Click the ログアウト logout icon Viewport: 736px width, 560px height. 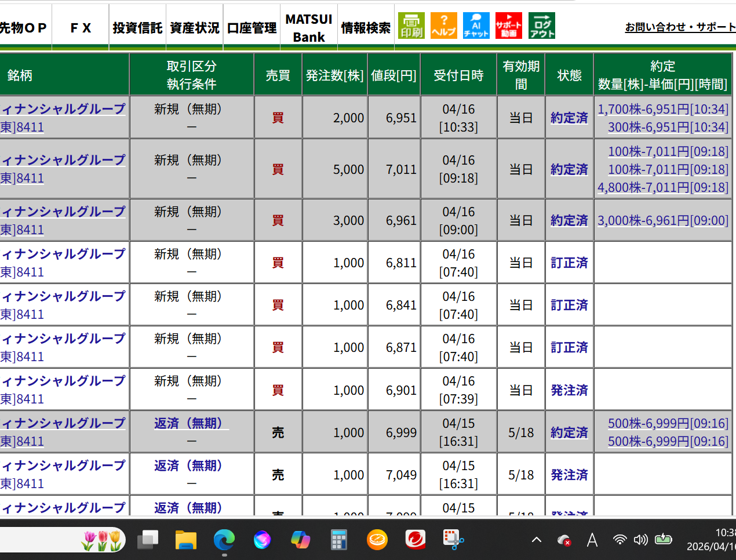(x=542, y=26)
